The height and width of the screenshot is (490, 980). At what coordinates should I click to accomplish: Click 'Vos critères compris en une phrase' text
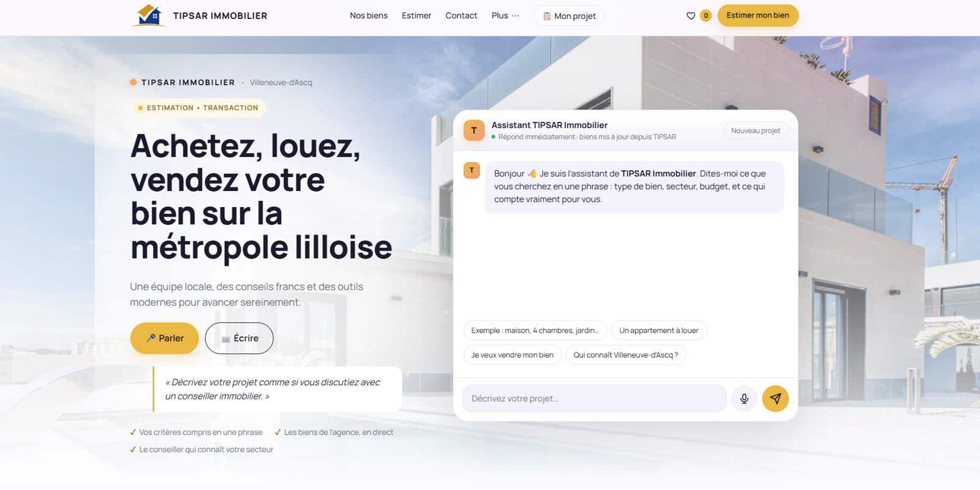tap(201, 432)
